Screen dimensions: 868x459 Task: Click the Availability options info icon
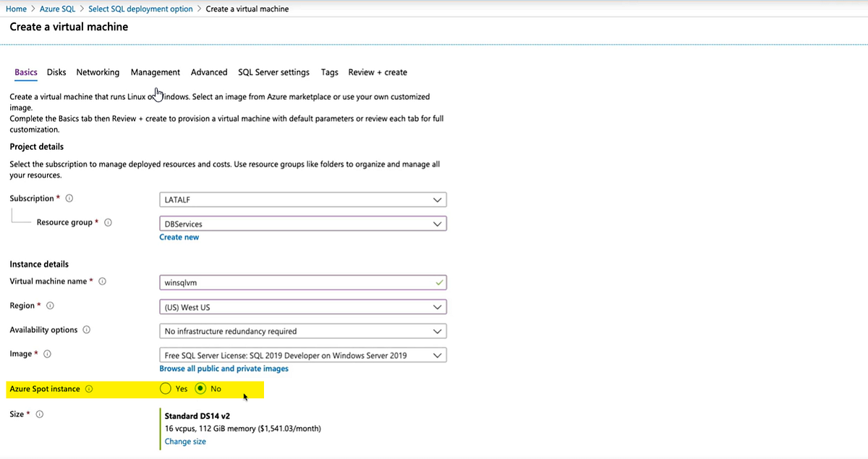click(86, 330)
